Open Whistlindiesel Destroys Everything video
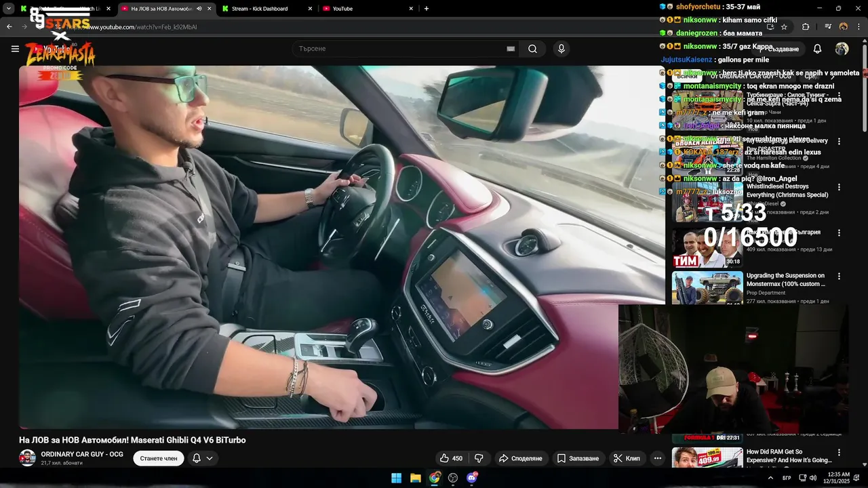868x488 pixels. coord(787,190)
